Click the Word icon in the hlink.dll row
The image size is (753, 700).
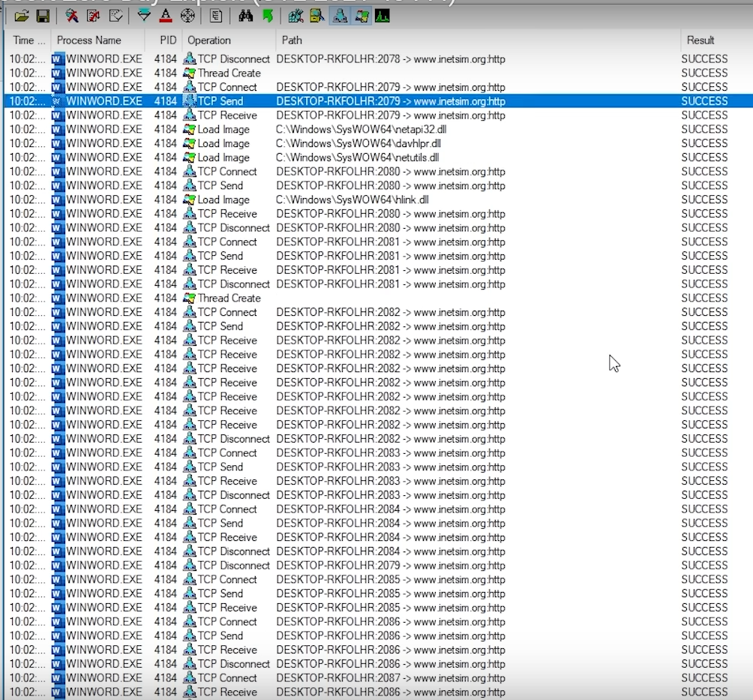pos(58,200)
